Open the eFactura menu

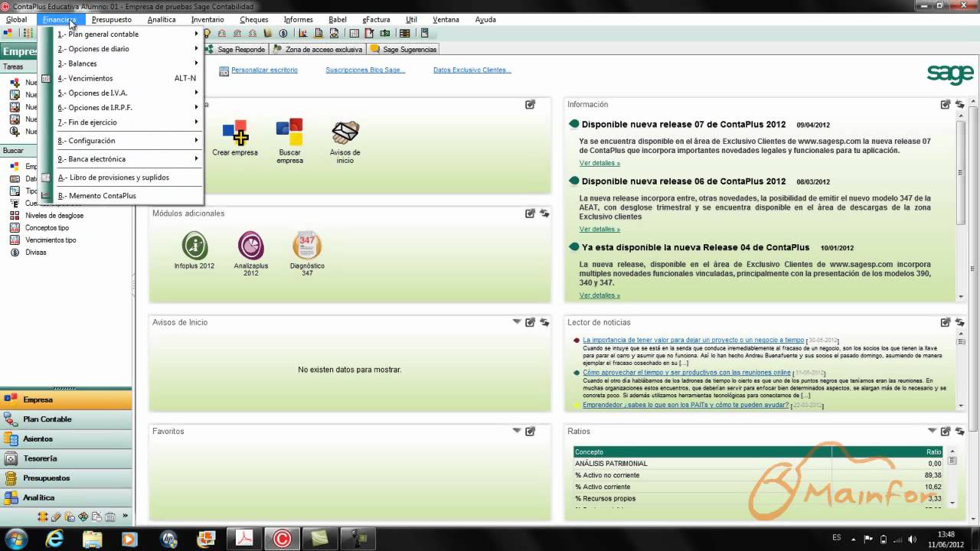[x=376, y=19]
